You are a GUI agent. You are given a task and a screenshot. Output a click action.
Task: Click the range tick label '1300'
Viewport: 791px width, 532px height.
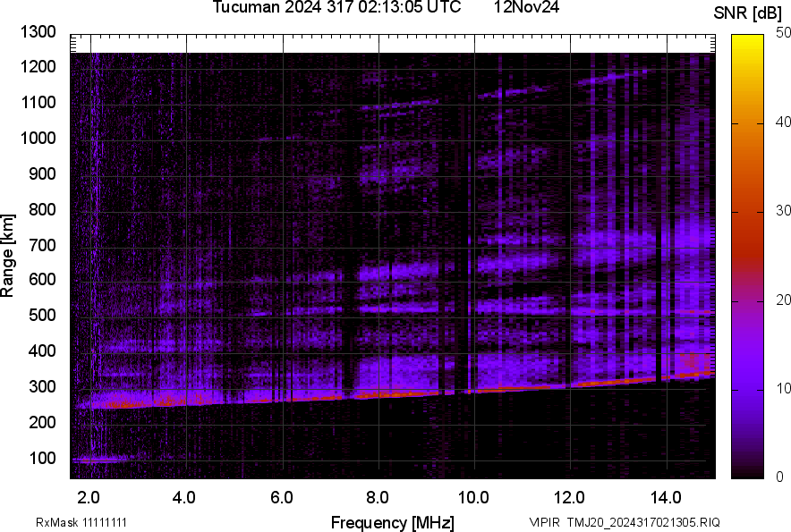tap(38, 32)
